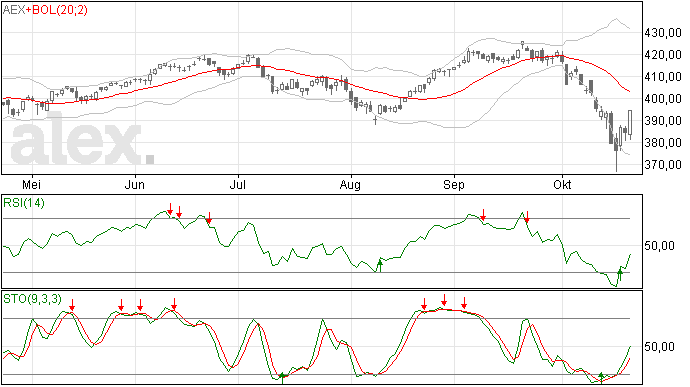Click the 50,00 label of the STO panel
The height and width of the screenshot is (387, 690).
pyautogui.click(x=659, y=347)
